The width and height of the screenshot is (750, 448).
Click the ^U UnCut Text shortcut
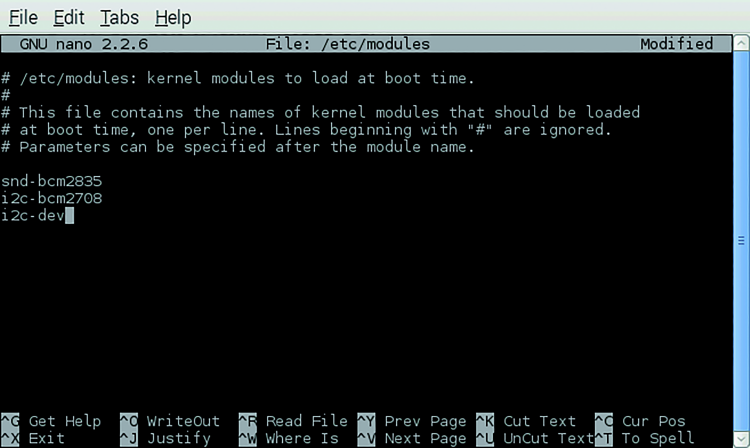point(535,438)
